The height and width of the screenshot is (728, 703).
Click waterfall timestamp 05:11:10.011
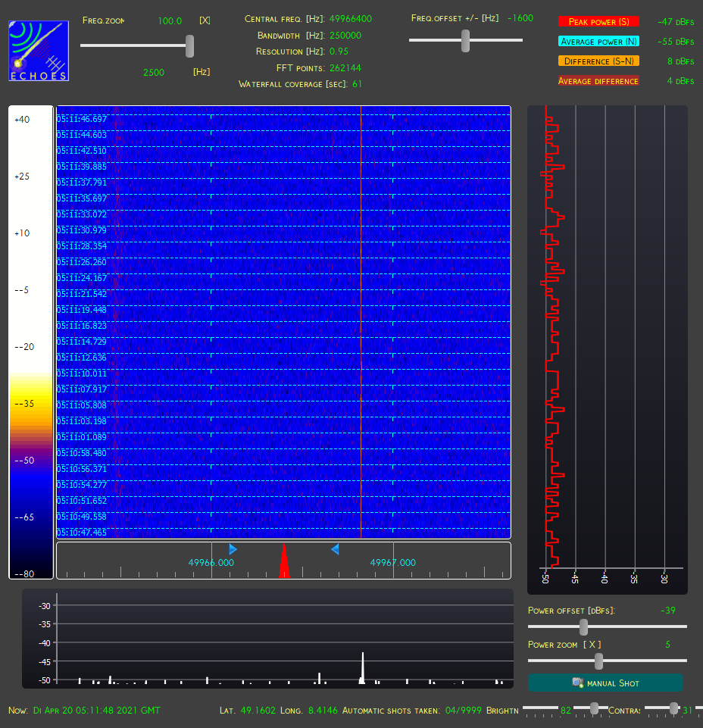(82, 373)
